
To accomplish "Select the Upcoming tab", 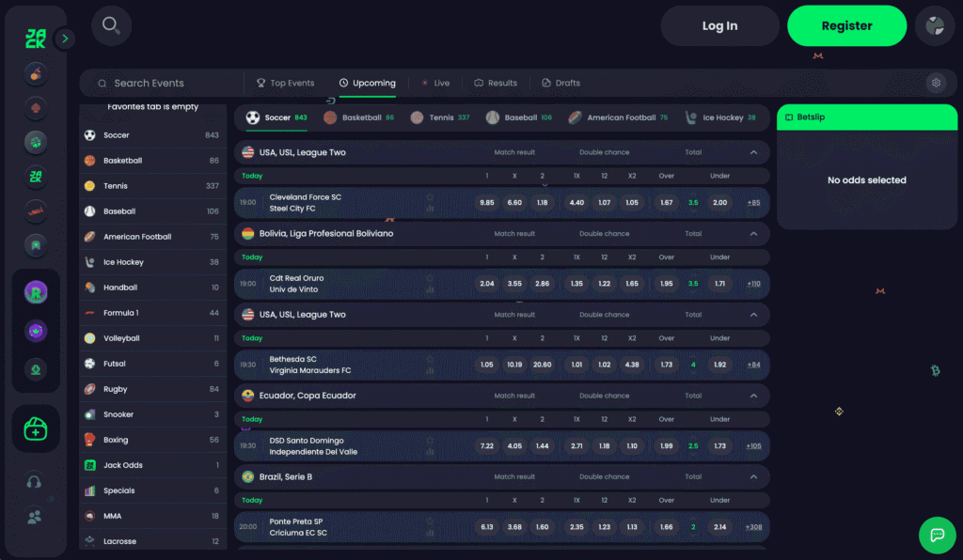I will (x=368, y=83).
